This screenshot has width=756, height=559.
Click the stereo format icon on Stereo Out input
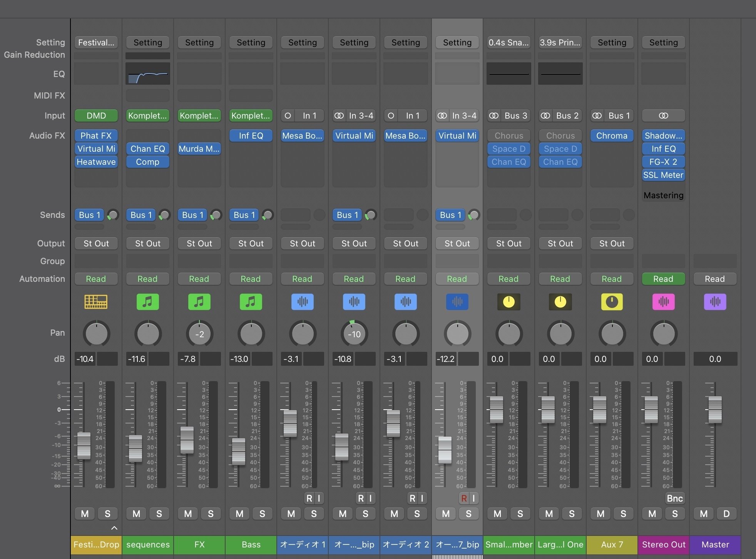point(663,115)
